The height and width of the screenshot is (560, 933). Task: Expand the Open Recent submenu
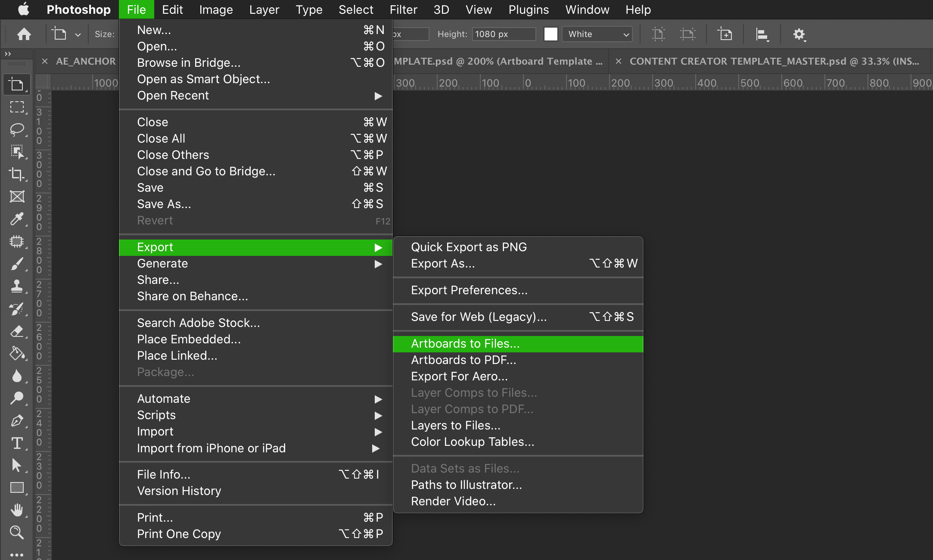point(256,96)
